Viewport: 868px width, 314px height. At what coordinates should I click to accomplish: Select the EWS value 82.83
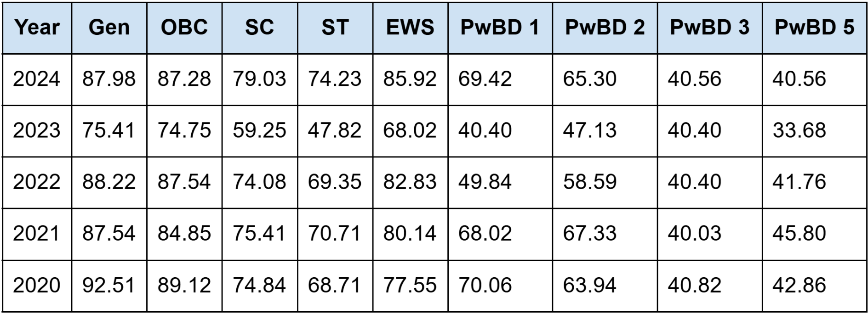coord(410,182)
